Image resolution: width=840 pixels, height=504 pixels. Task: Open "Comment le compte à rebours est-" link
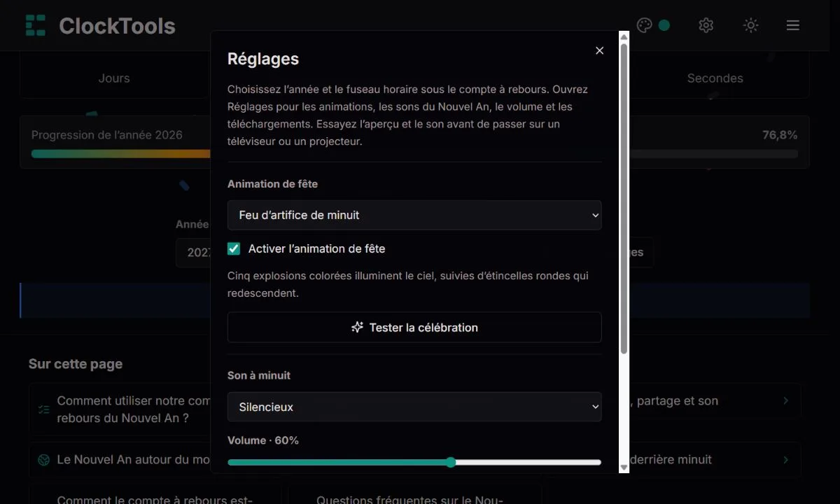click(155, 500)
